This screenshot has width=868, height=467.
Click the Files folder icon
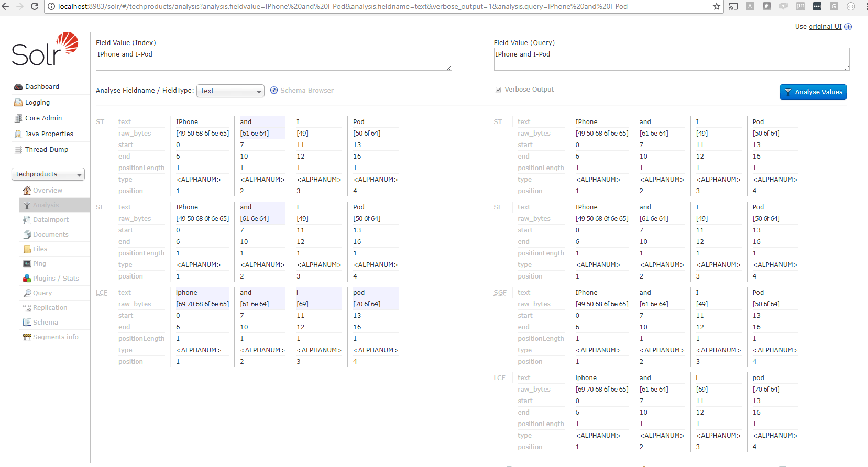[27, 249]
